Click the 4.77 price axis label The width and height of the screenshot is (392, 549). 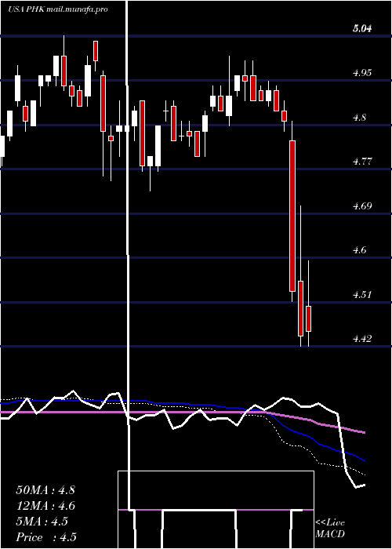[x=362, y=162]
